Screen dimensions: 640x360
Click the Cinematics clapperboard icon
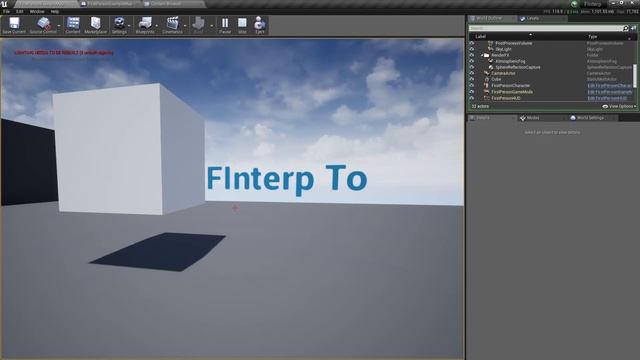(x=172, y=23)
